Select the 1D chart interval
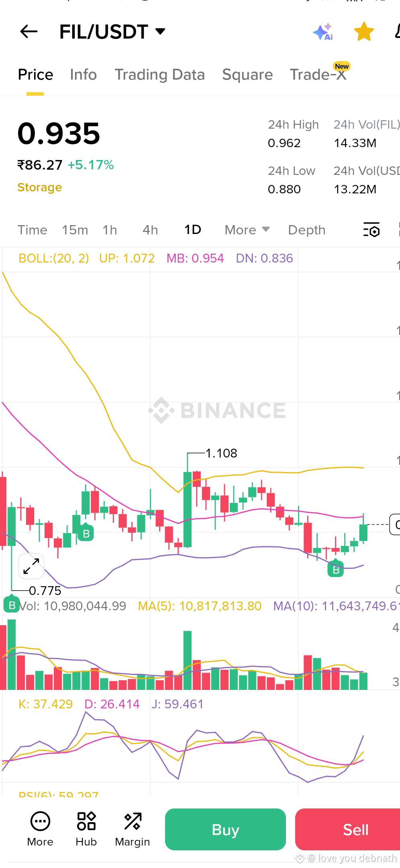The width and height of the screenshot is (400, 868). (x=192, y=230)
